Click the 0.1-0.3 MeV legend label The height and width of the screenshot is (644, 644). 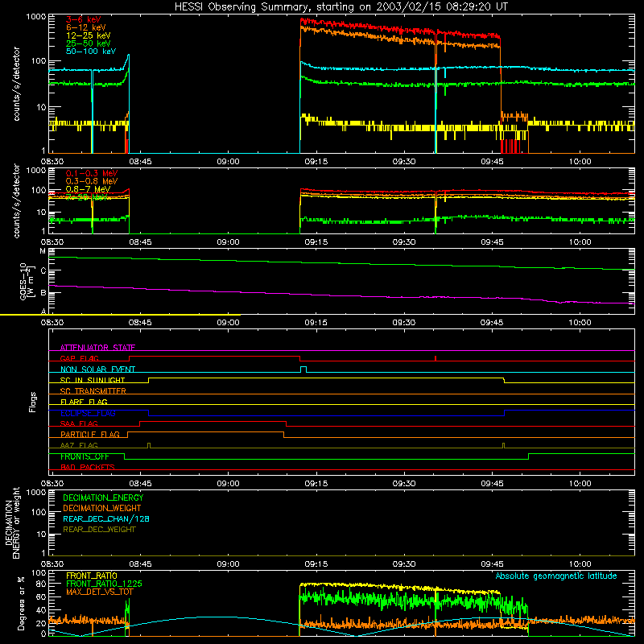pos(92,173)
